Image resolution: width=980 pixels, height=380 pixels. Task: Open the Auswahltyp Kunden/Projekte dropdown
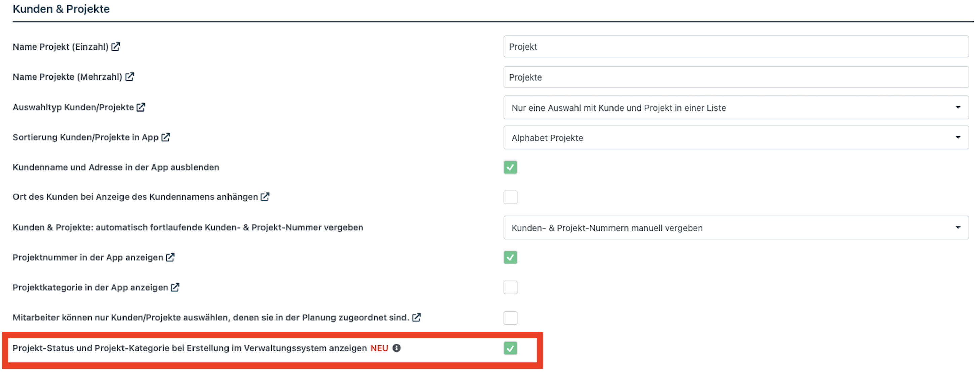point(736,108)
